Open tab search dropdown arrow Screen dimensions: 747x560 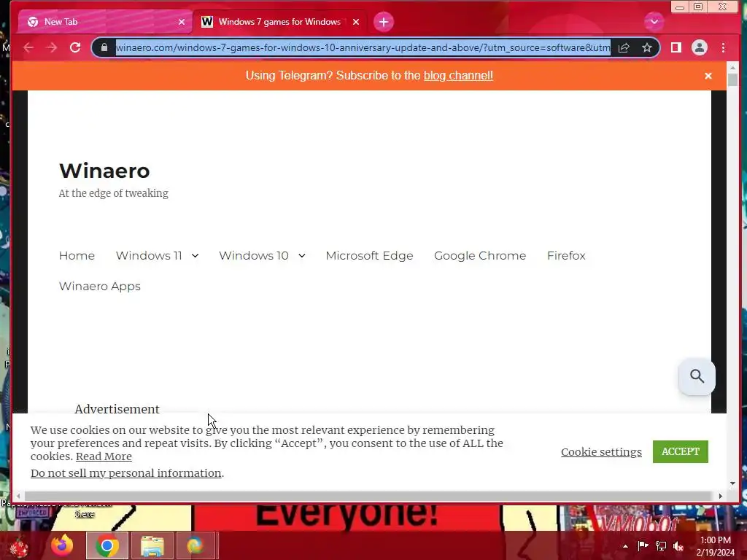point(654,21)
